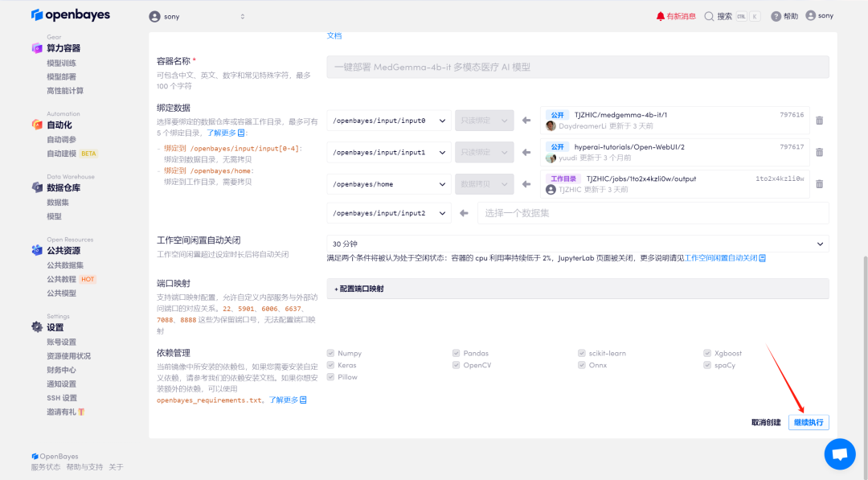
Task: Open the chat support bubble
Action: pos(840,454)
